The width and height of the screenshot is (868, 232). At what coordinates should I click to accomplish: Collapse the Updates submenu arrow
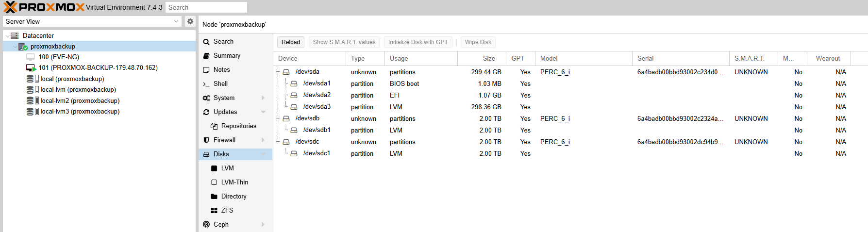263,112
